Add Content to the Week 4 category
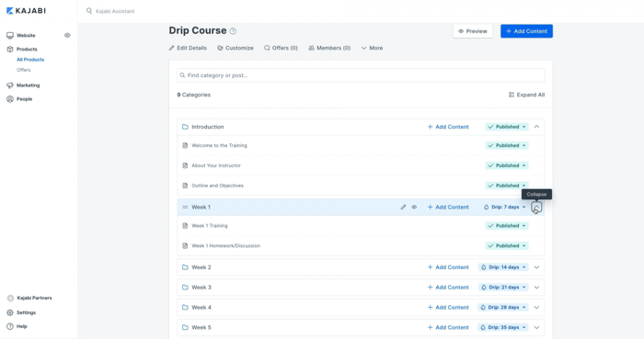 click(448, 308)
